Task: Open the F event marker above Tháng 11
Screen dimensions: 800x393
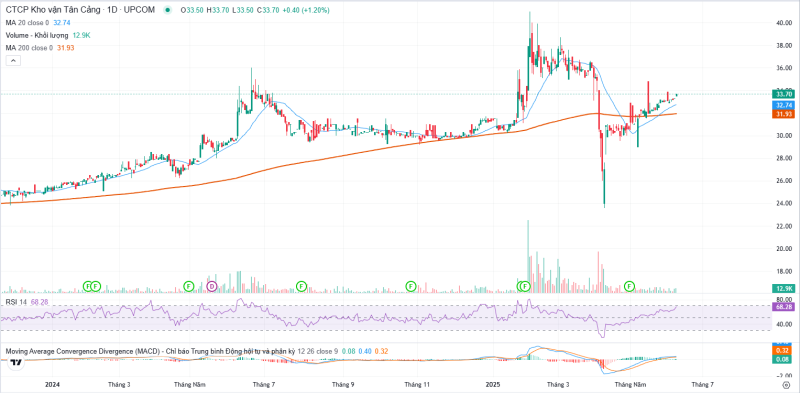Action: click(411, 286)
